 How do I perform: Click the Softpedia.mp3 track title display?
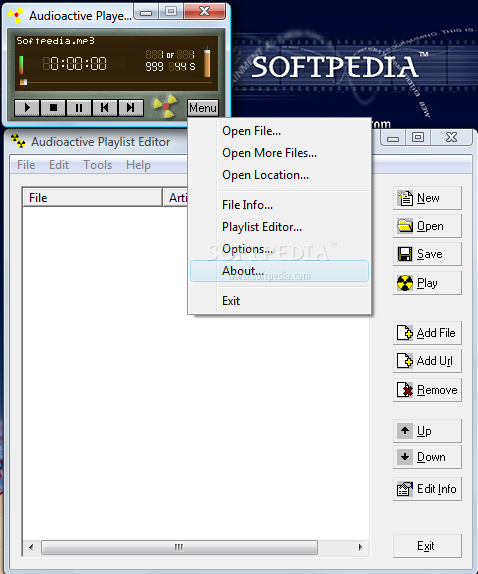(x=56, y=41)
